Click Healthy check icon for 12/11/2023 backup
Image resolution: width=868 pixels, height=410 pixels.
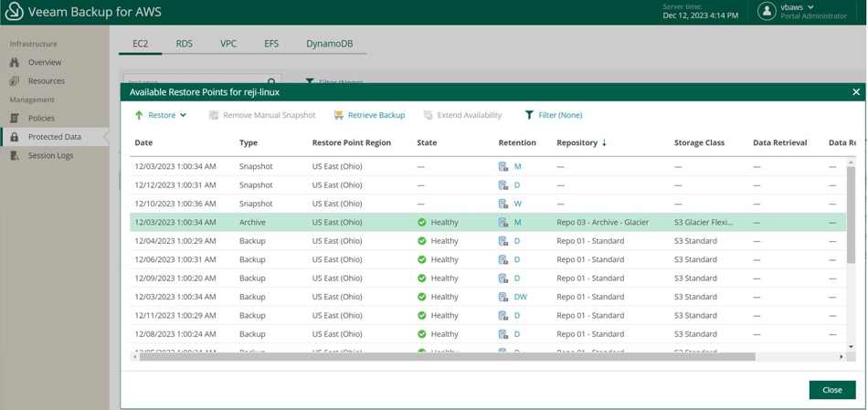422,315
